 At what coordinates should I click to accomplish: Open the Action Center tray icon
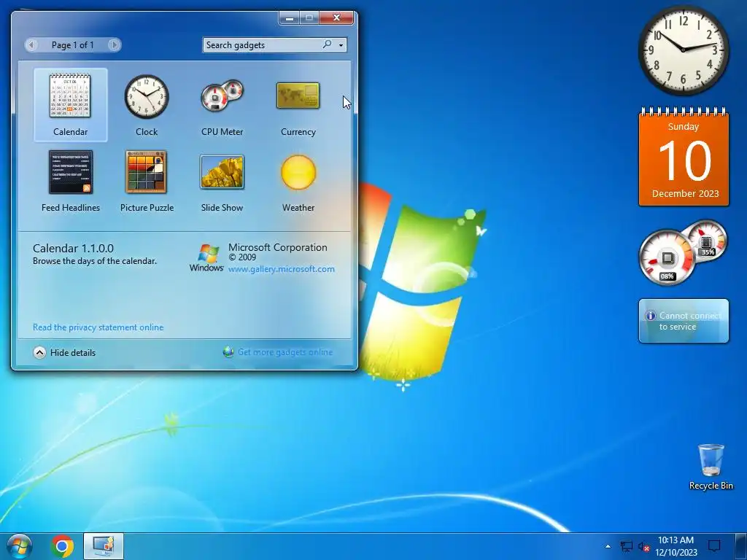(714, 545)
